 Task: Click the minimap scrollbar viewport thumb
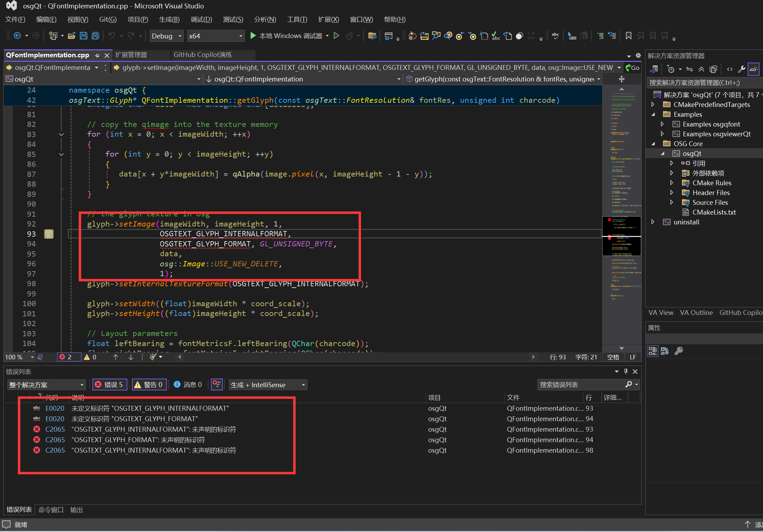tap(622, 236)
